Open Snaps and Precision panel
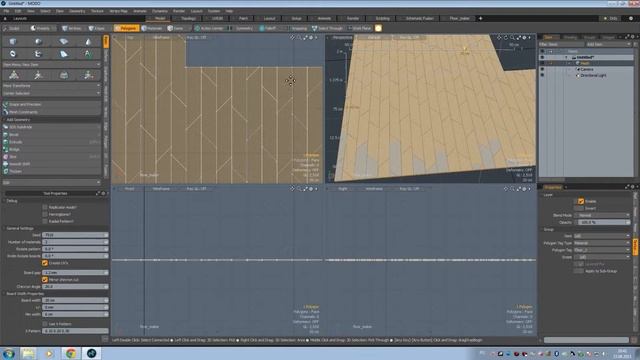640x360 pixels. [51, 104]
